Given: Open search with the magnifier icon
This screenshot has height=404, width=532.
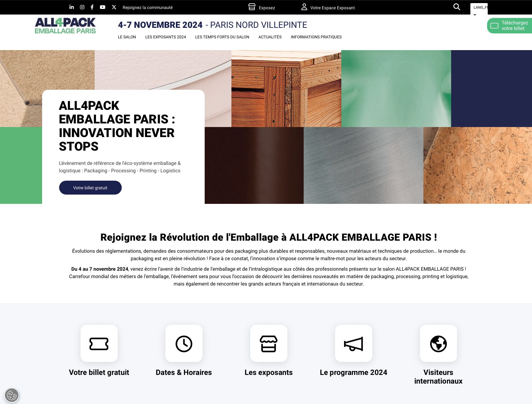Looking at the screenshot, I should click(456, 7).
